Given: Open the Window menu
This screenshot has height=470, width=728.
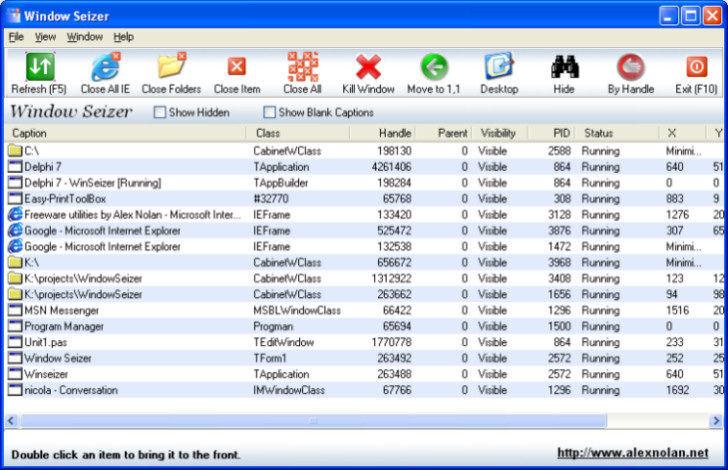Looking at the screenshot, I should 85,37.
